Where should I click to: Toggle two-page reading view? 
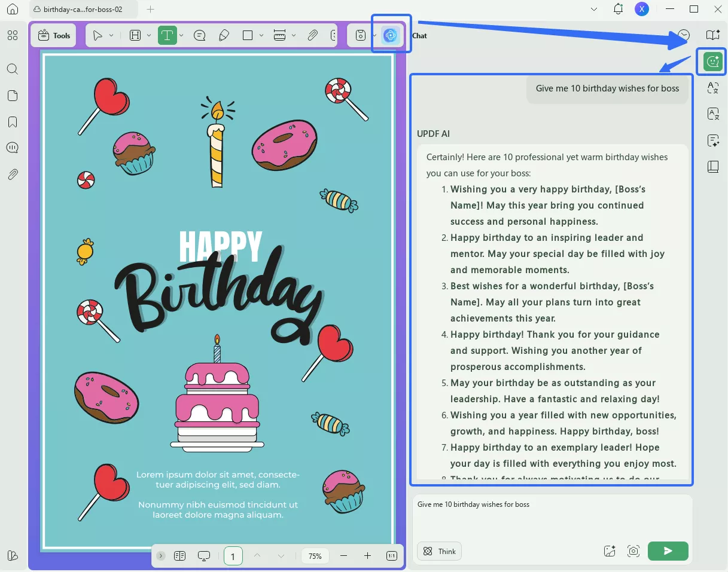point(180,556)
